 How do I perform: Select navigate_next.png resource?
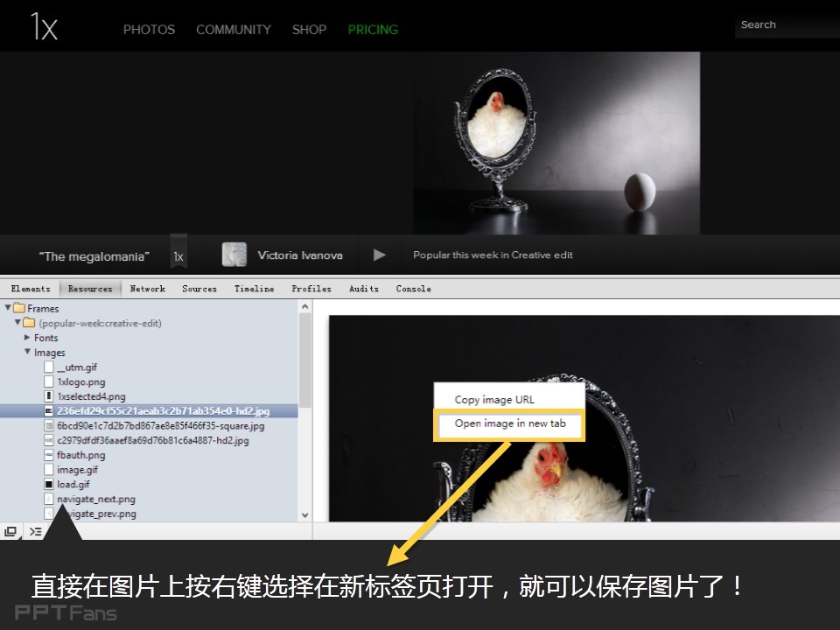click(96, 499)
